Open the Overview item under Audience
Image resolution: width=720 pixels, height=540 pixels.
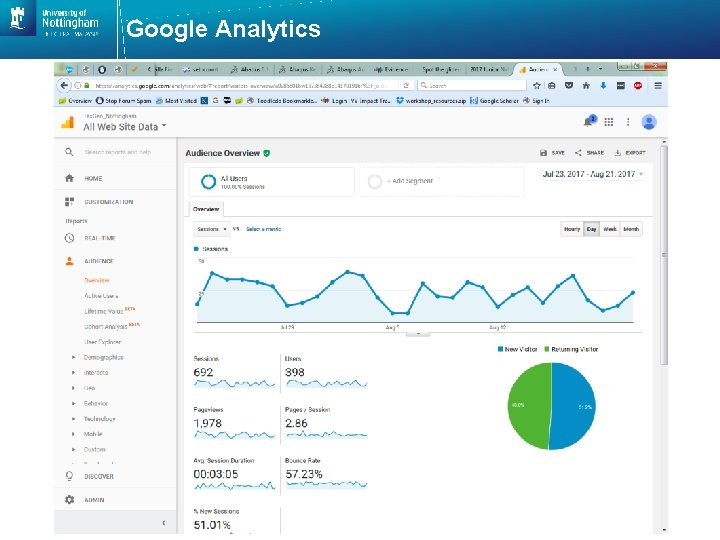pyautogui.click(x=96, y=280)
